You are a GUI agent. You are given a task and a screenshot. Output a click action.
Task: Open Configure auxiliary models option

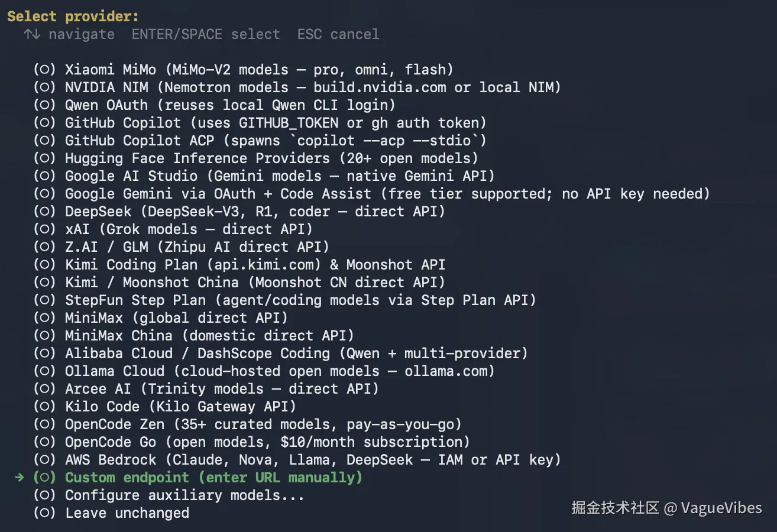184,495
